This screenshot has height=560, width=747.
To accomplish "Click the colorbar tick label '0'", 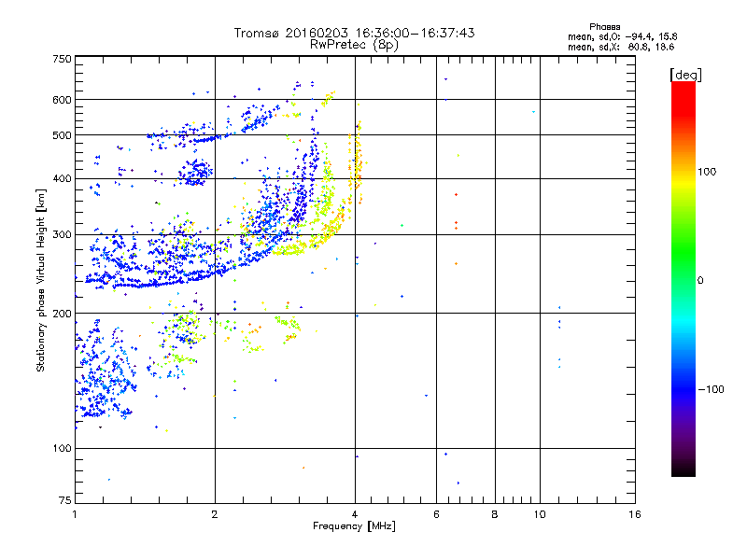I will click(700, 281).
